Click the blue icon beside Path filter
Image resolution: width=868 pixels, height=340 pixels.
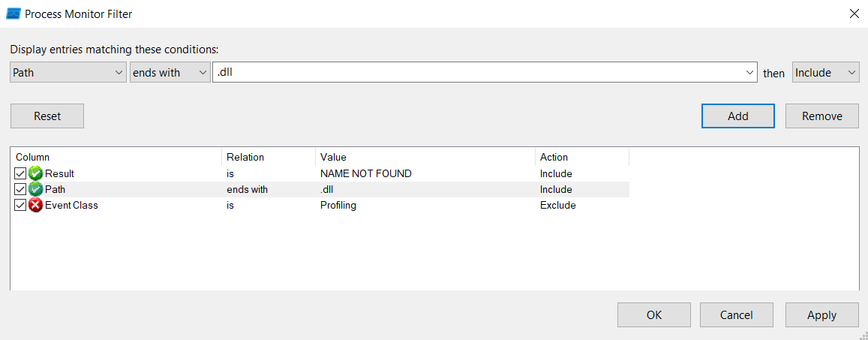35,189
